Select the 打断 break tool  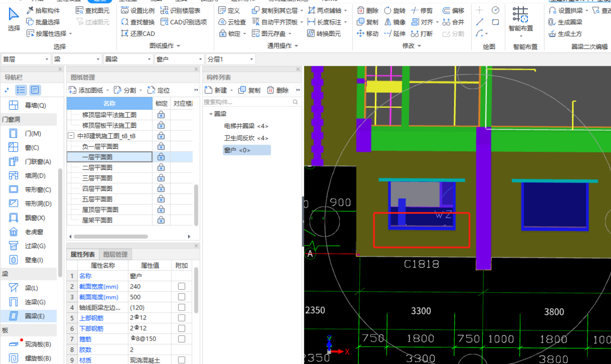click(422, 34)
